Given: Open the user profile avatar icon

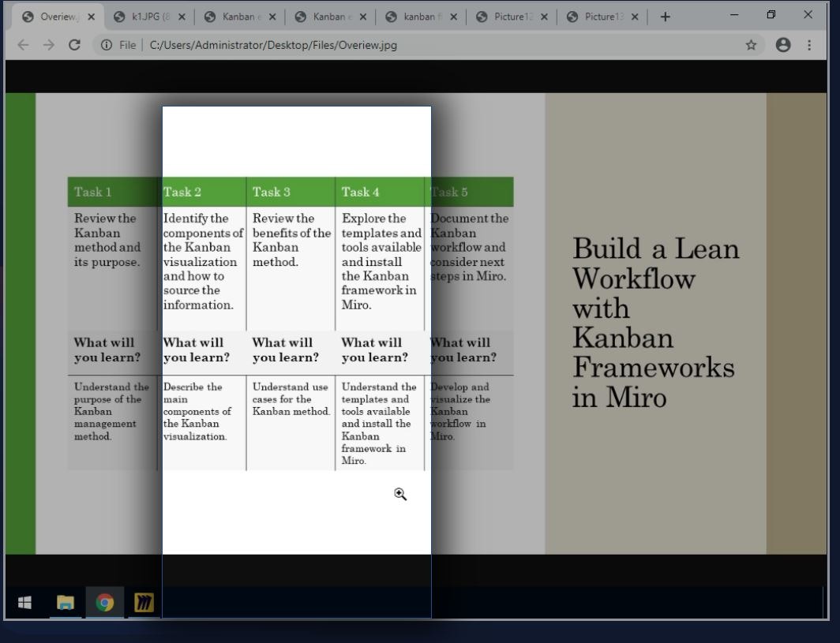Looking at the screenshot, I should pyautogui.click(x=783, y=45).
